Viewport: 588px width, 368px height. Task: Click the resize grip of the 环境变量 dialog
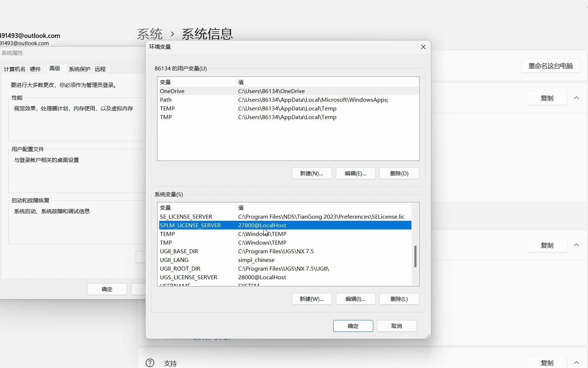[x=427, y=336]
